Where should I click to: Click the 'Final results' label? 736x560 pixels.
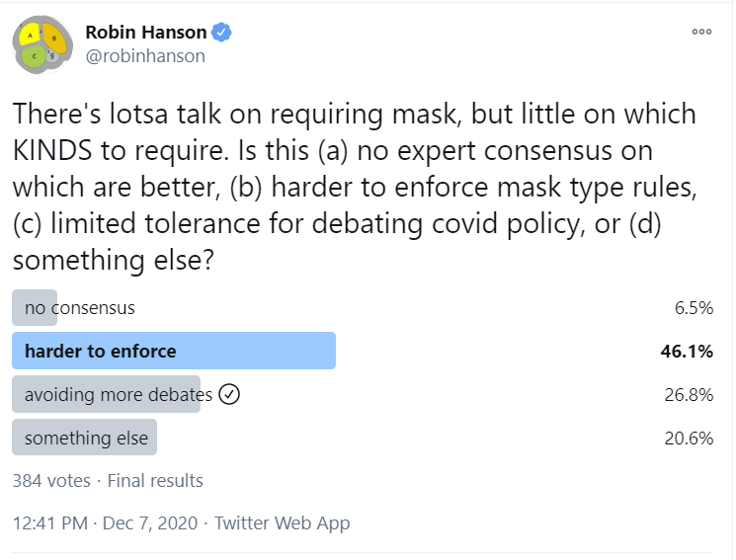pyautogui.click(x=155, y=481)
